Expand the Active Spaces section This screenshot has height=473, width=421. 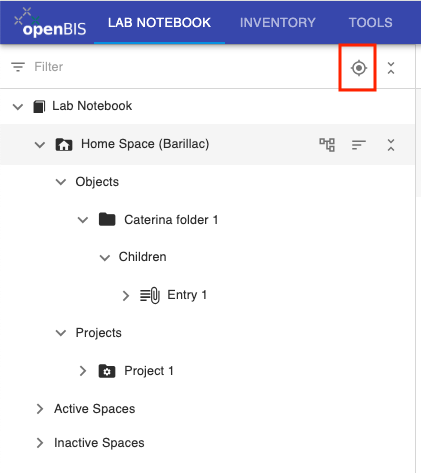coord(40,409)
